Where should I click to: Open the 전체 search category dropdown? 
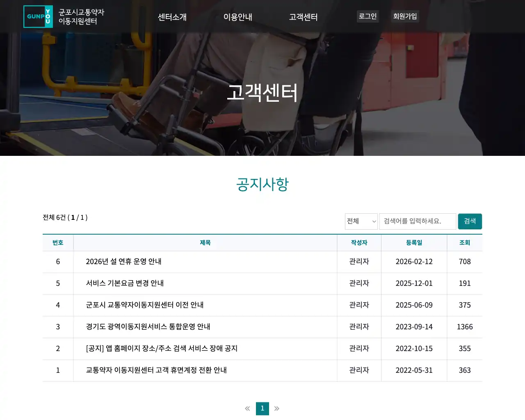[x=361, y=221]
